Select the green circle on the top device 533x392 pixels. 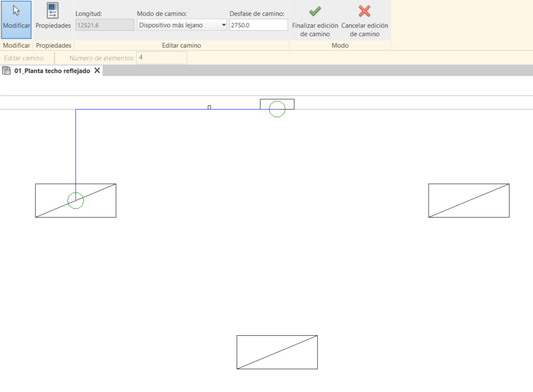tap(277, 109)
